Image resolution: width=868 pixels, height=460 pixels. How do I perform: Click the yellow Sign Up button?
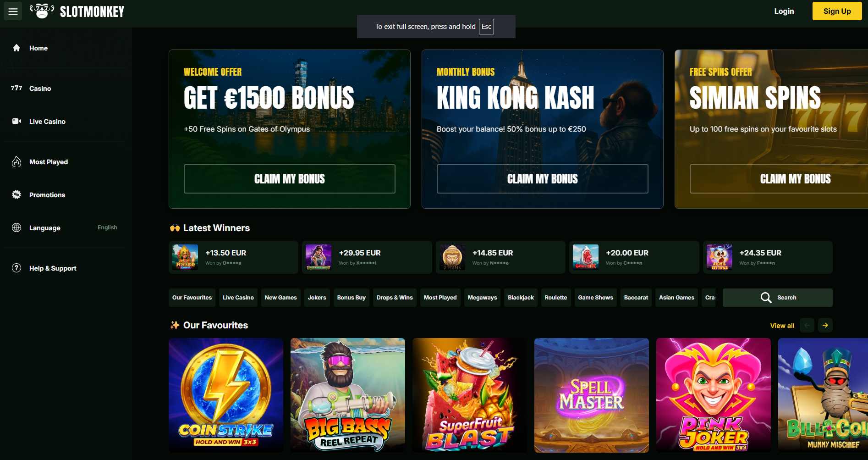click(x=837, y=11)
